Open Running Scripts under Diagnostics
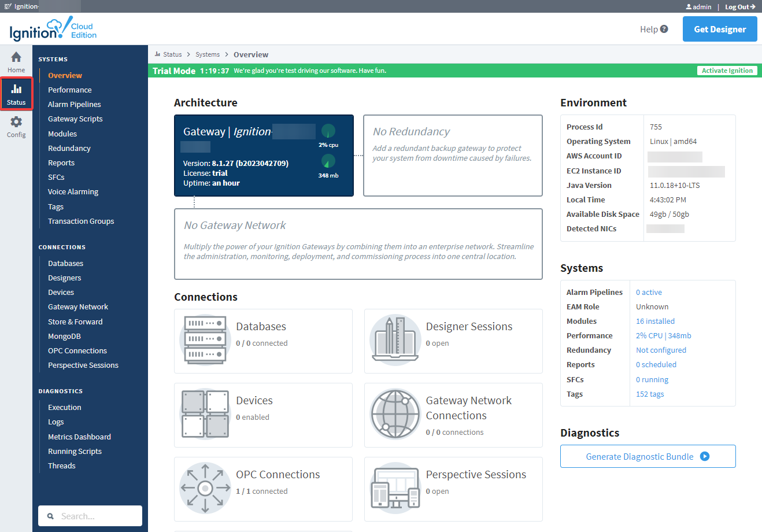Viewport: 762px width, 532px height. pos(75,451)
